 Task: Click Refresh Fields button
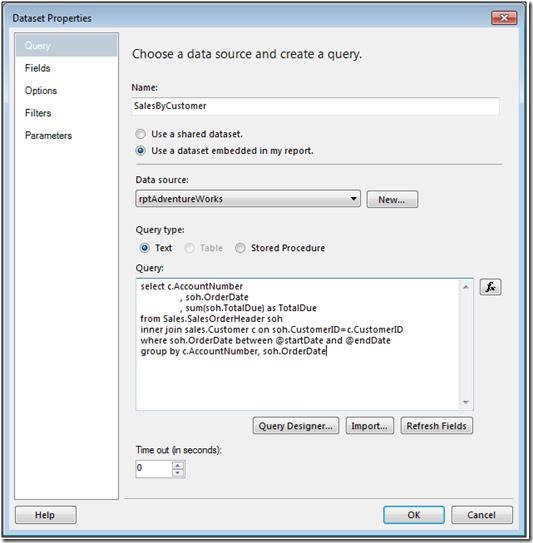(436, 426)
